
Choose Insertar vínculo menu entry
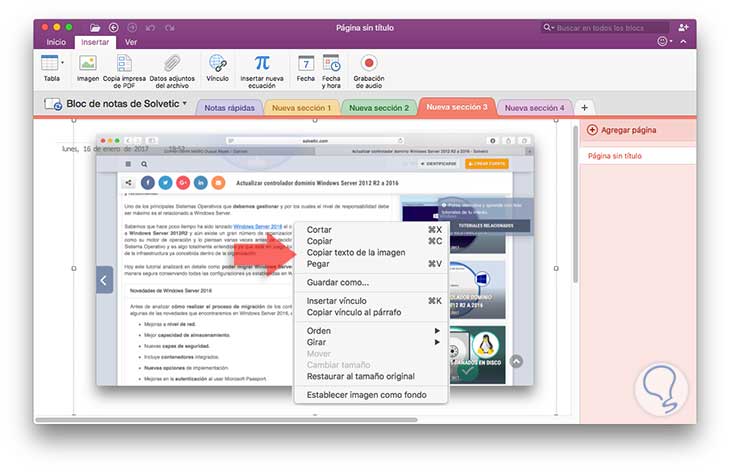372,301
